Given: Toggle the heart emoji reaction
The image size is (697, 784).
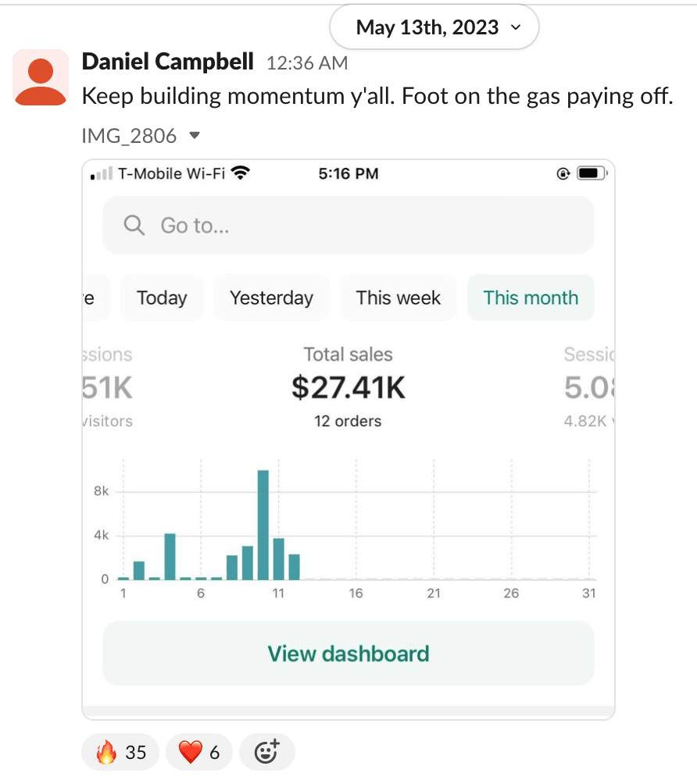Looking at the screenshot, I should (x=199, y=752).
